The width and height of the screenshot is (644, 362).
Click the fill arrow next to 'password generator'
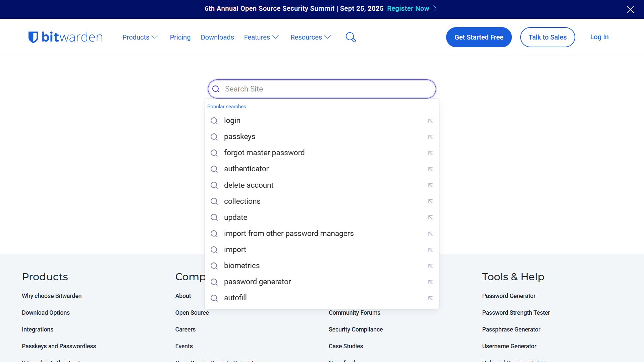point(430,282)
